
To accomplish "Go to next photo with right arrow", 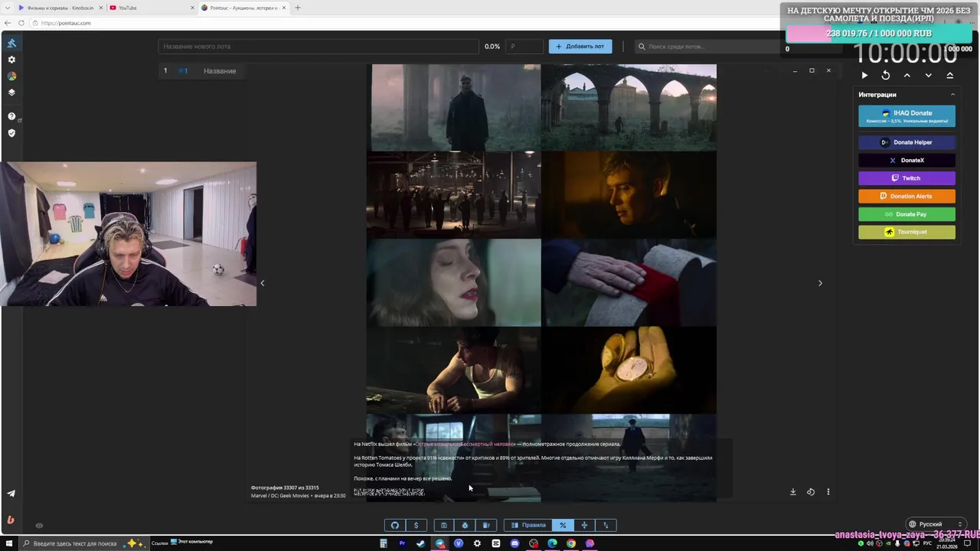I will point(820,283).
